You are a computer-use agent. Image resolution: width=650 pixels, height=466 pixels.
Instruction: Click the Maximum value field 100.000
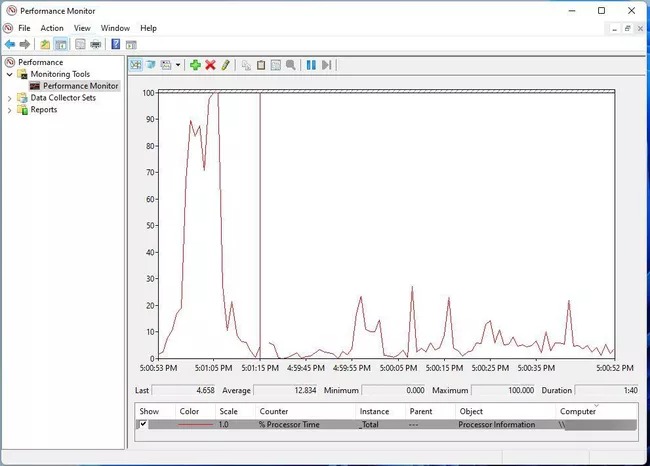click(x=504, y=390)
